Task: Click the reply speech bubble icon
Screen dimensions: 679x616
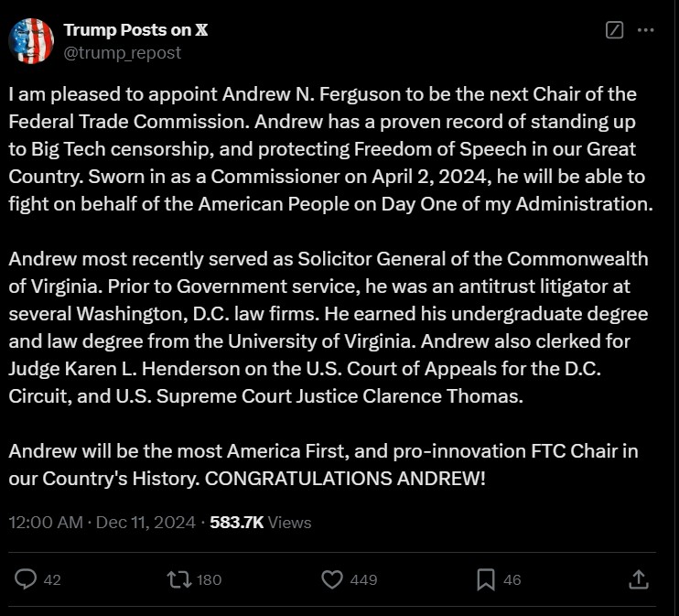Action: pos(27,578)
